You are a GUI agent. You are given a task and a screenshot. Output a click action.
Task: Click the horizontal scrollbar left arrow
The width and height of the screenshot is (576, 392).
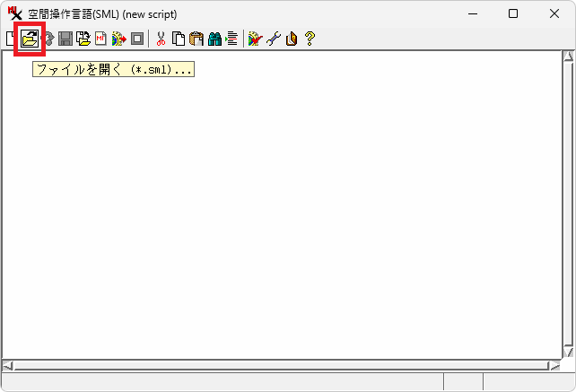8,365
